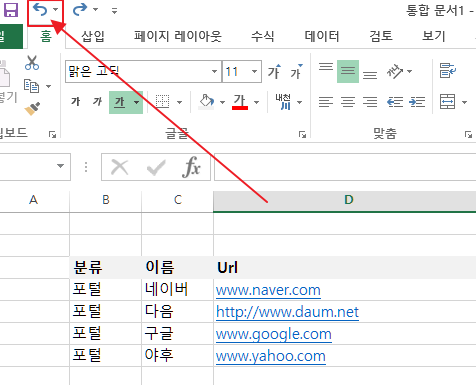This screenshot has width=476, height=385.
Task: Apply the red font color 가
Action: coord(240,102)
